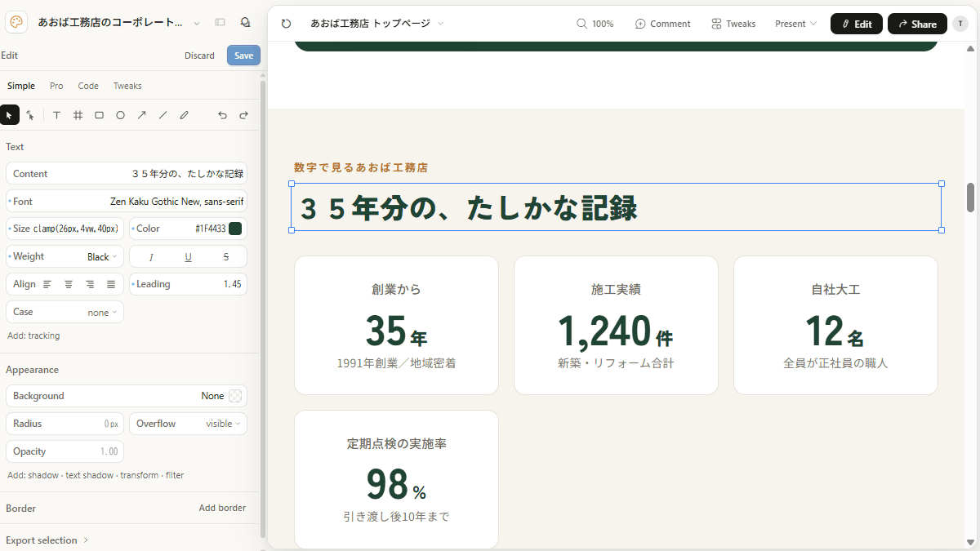The width and height of the screenshot is (980, 551).
Task: Edit the Opacity value 1.00
Action: [x=65, y=451]
